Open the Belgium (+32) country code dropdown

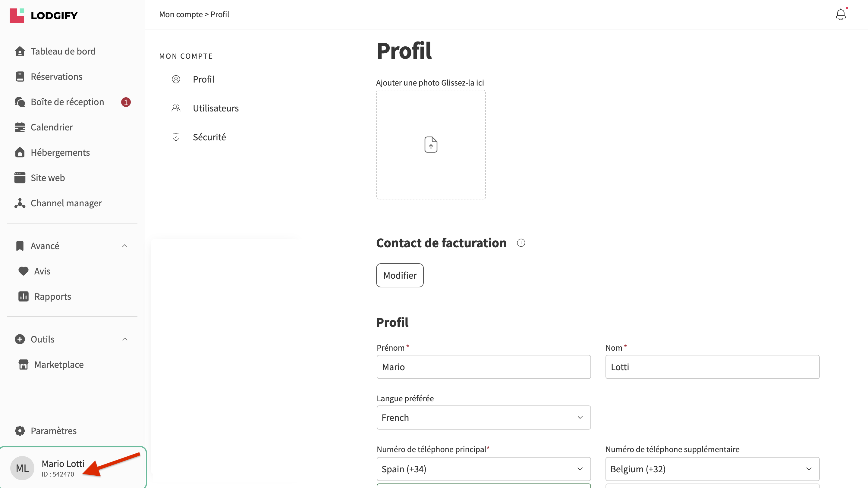(x=712, y=469)
